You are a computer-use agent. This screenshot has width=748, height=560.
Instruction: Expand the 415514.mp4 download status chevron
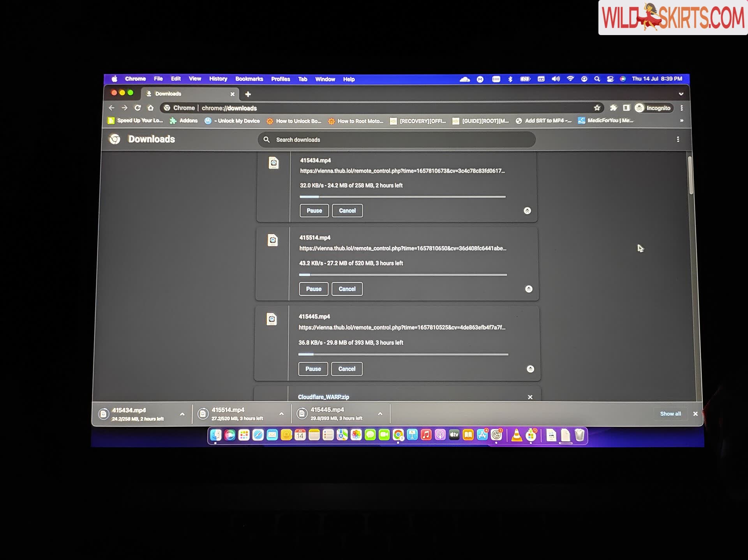coord(281,413)
